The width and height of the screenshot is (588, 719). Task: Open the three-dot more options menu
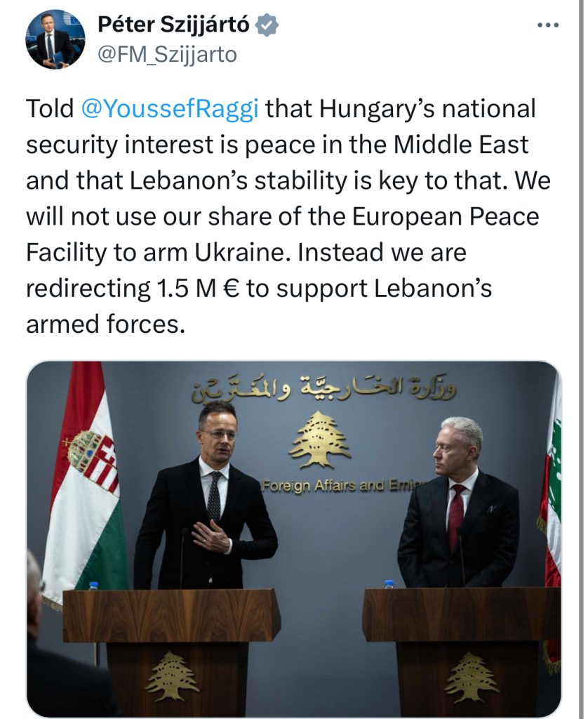click(x=547, y=25)
